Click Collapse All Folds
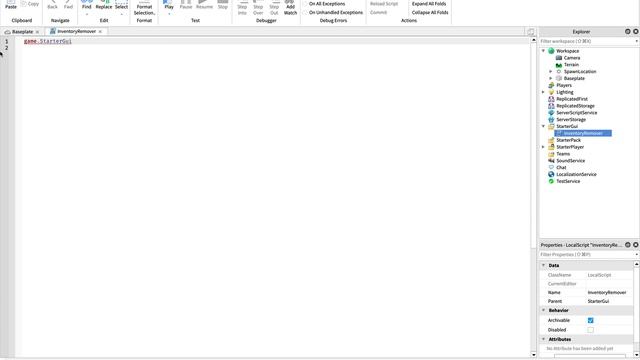The width and height of the screenshot is (640, 360). (x=430, y=13)
